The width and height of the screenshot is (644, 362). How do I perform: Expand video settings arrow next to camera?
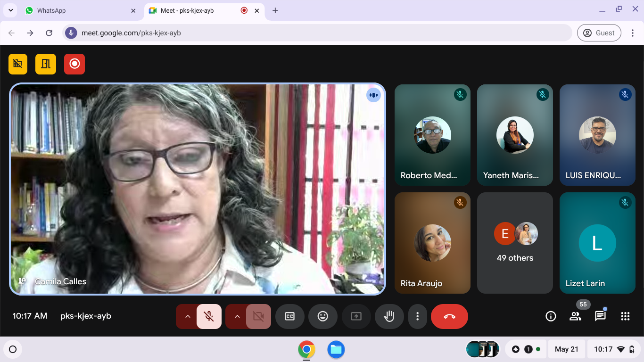237,316
